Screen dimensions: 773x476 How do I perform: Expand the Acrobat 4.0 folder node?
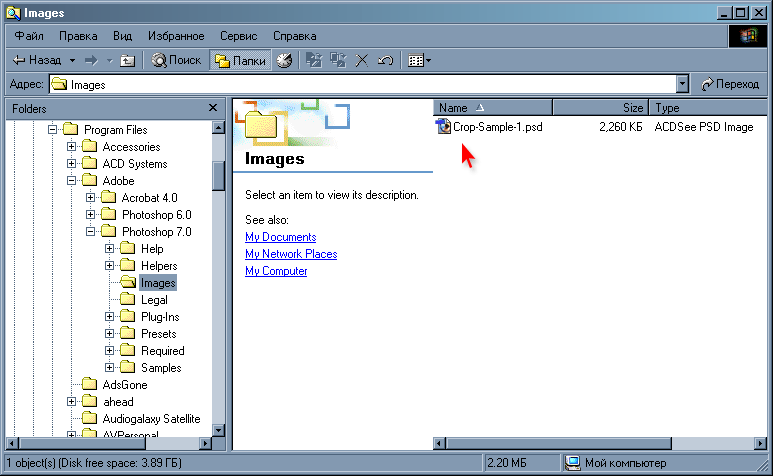click(x=90, y=198)
